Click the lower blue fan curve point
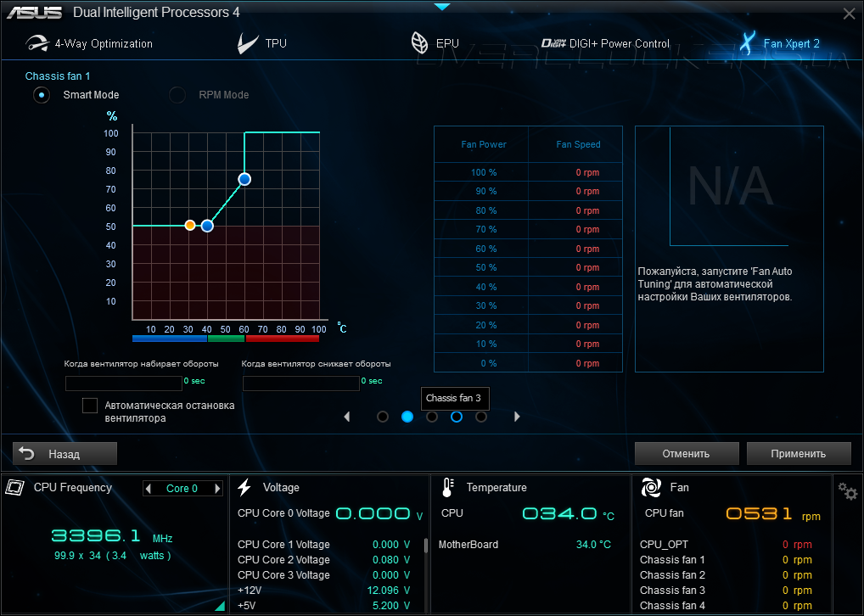 (207, 226)
